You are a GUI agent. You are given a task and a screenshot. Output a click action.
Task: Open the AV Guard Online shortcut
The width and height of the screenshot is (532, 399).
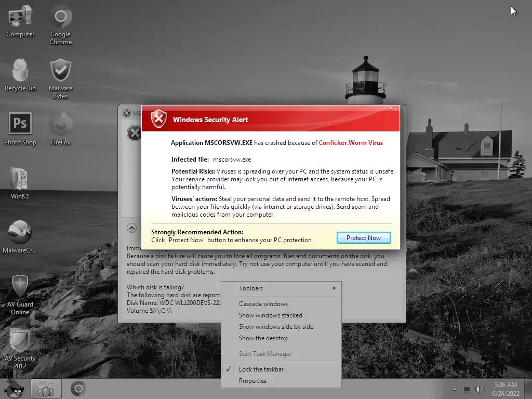tap(20, 295)
